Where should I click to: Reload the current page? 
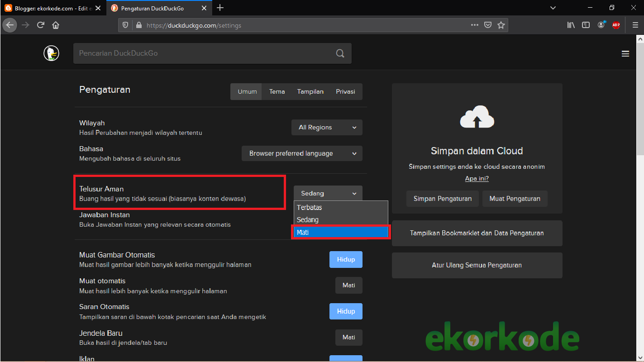click(41, 25)
